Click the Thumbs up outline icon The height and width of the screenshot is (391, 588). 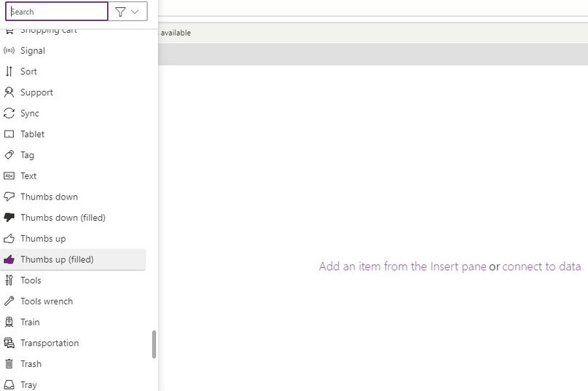click(9, 238)
